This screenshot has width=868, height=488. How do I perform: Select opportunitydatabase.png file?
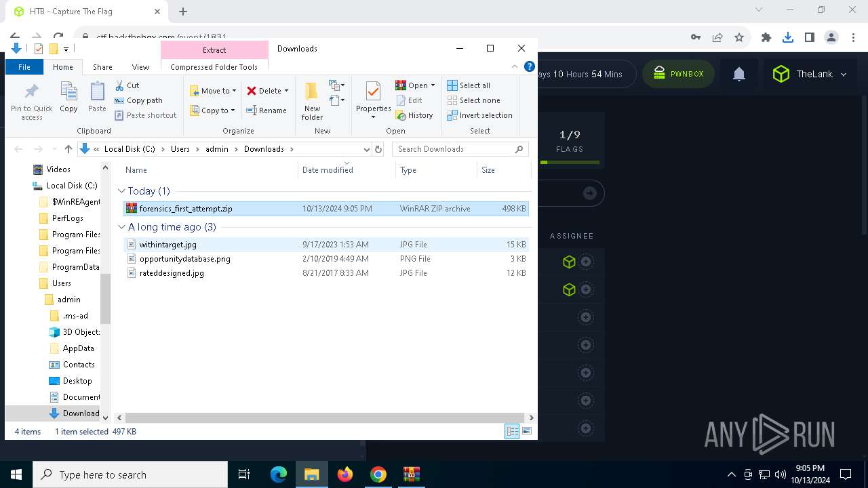click(x=326, y=259)
